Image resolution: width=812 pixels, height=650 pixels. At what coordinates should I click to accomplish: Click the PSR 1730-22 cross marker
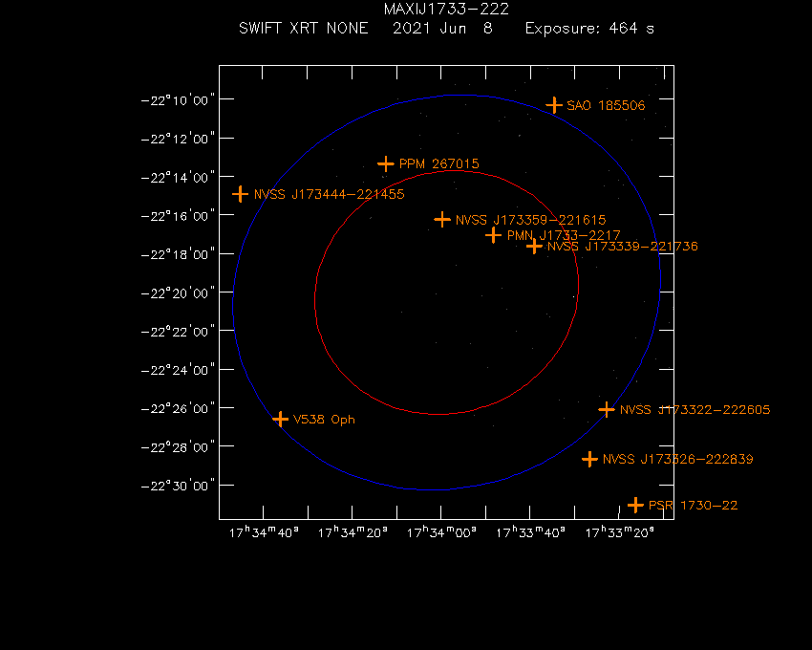pos(635,505)
